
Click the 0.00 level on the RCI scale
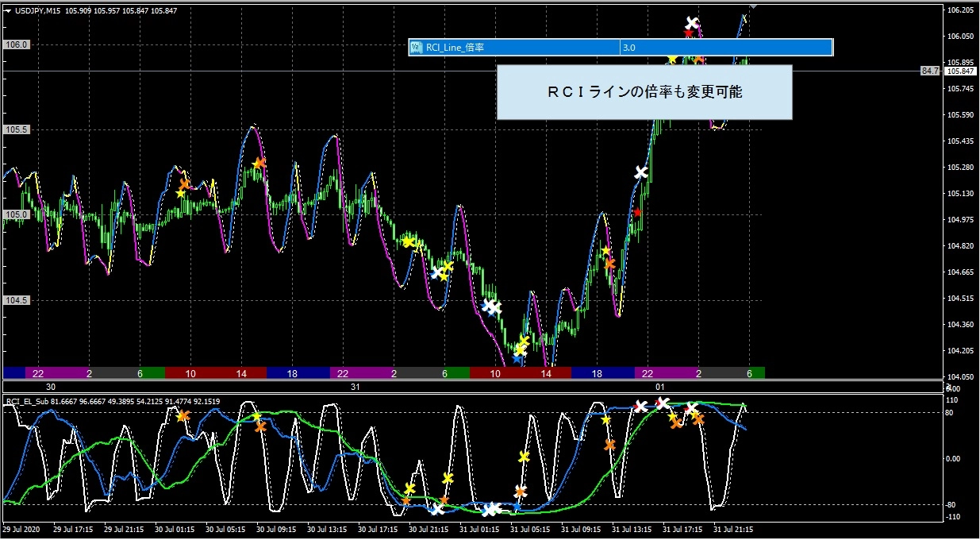click(954, 458)
